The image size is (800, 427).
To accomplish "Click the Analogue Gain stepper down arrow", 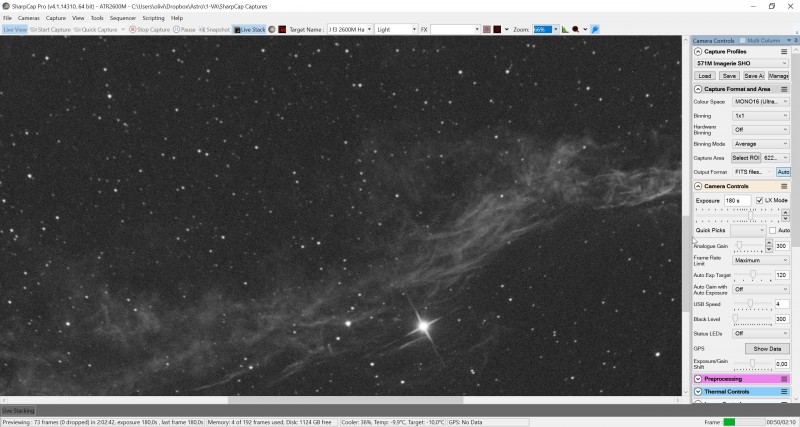I will click(x=769, y=249).
